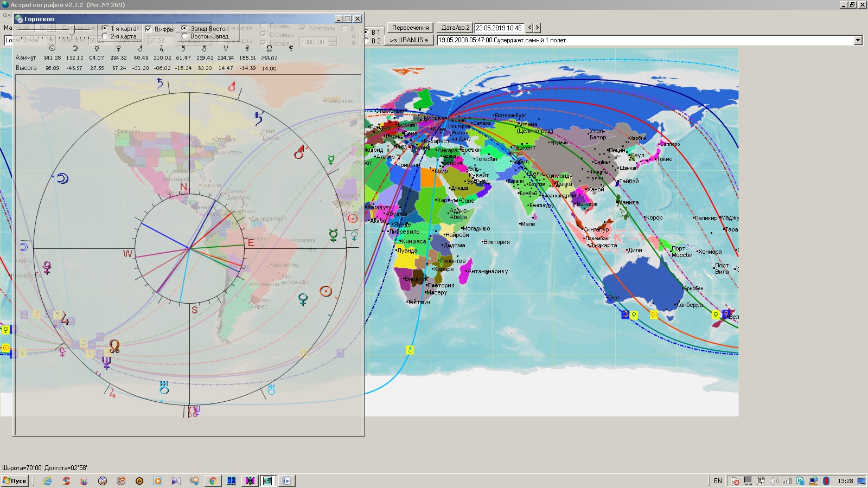The image size is (868, 488).
Task: Open Google Chrome from the taskbar
Action: 213,481
